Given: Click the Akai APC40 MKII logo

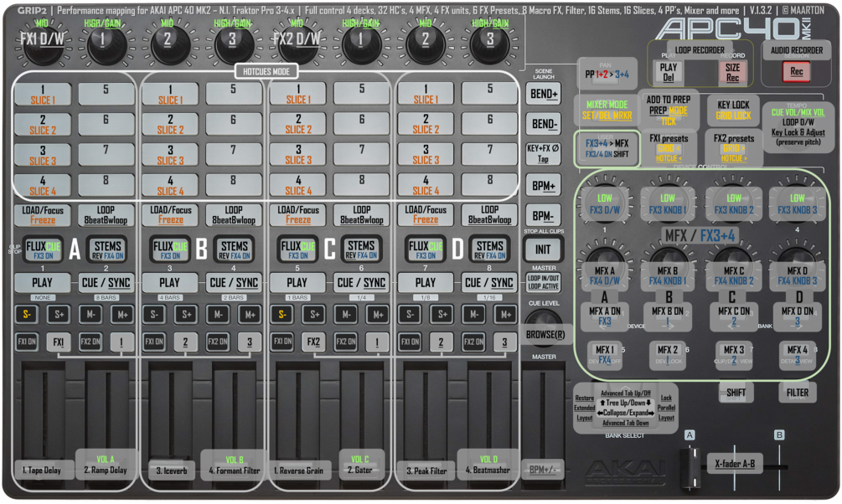Looking at the screenshot, I should 732,29.
